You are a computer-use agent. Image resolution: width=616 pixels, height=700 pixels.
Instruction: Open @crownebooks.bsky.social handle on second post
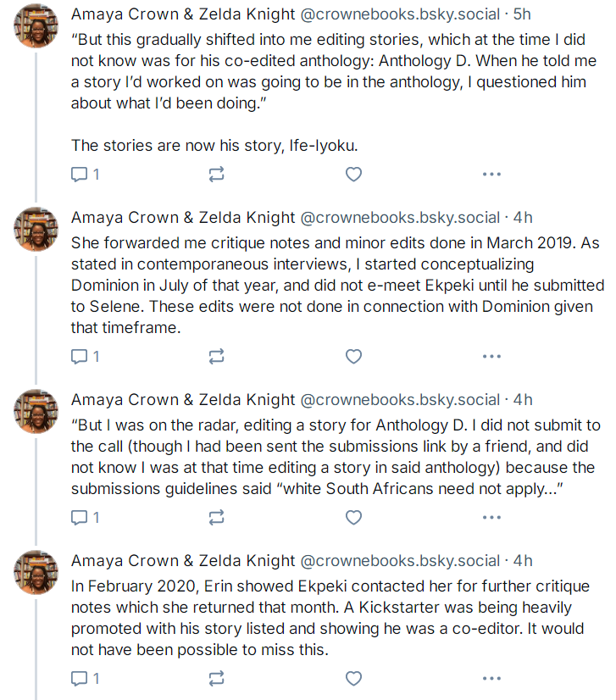[400, 218]
